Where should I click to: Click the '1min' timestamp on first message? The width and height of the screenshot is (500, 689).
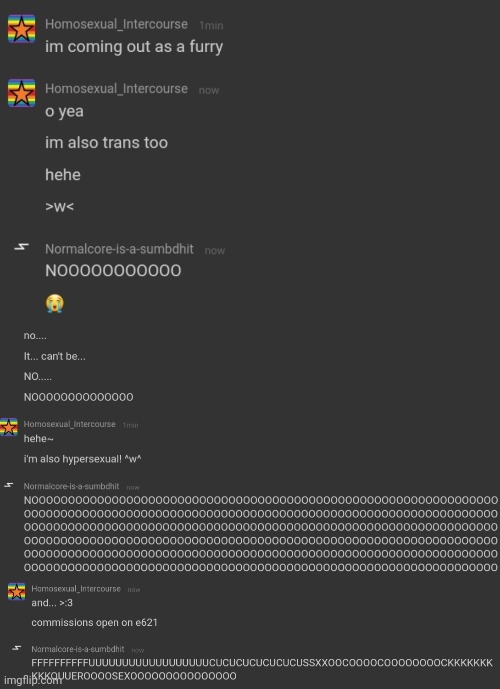coord(211,25)
